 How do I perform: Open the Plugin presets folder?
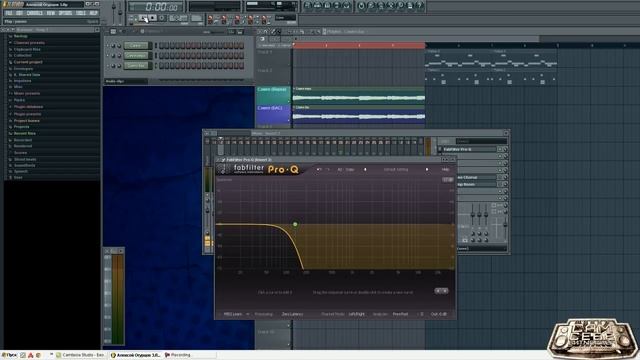(27, 114)
